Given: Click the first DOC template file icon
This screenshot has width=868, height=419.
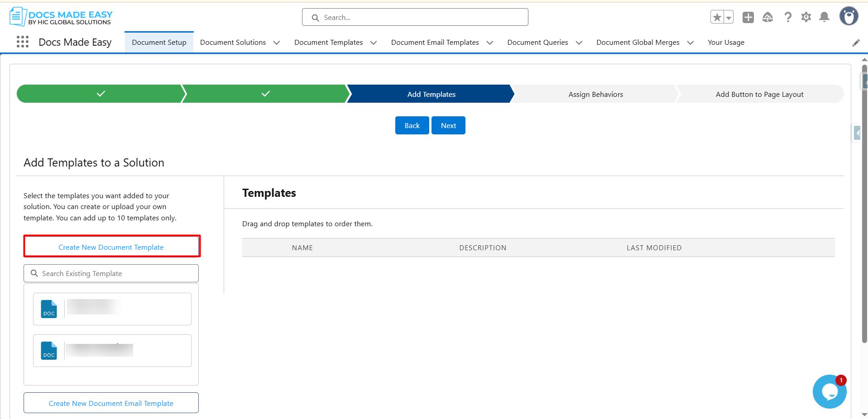Looking at the screenshot, I should tap(49, 309).
